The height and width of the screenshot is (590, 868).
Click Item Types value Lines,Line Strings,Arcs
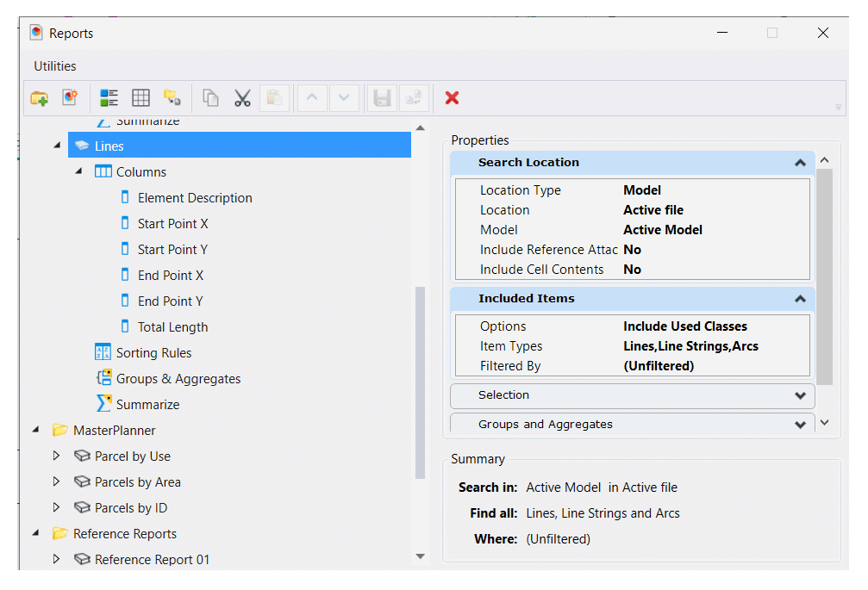coord(690,346)
